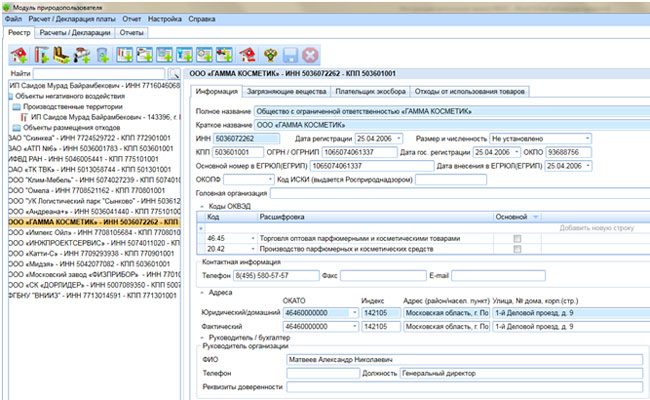Switch to the Отчеты tab
This screenshot has height=400, width=650.
click(x=131, y=33)
